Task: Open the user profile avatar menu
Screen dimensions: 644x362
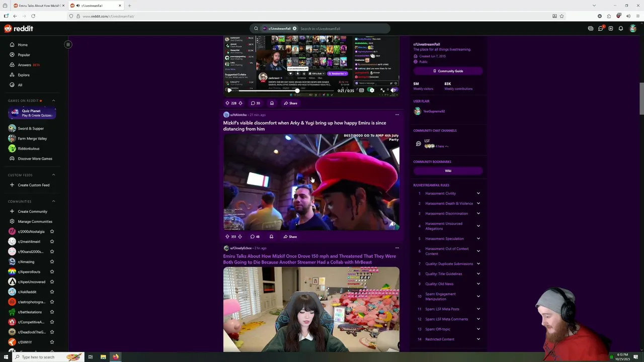Action: [x=633, y=29]
